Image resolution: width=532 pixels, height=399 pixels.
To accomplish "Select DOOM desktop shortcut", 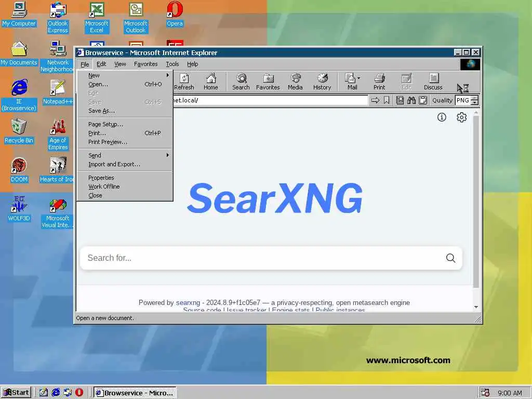I will point(19,170).
